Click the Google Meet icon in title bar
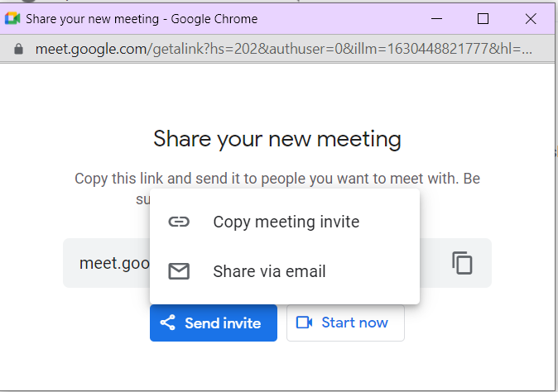This screenshot has width=558, height=392. click(x=13, y=18)
